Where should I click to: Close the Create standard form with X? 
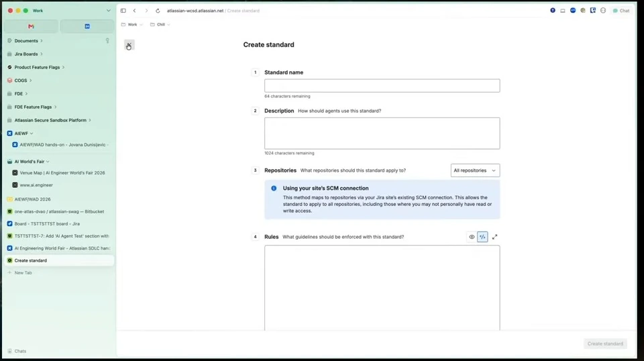pyautogui.click(x=129, y=45)
